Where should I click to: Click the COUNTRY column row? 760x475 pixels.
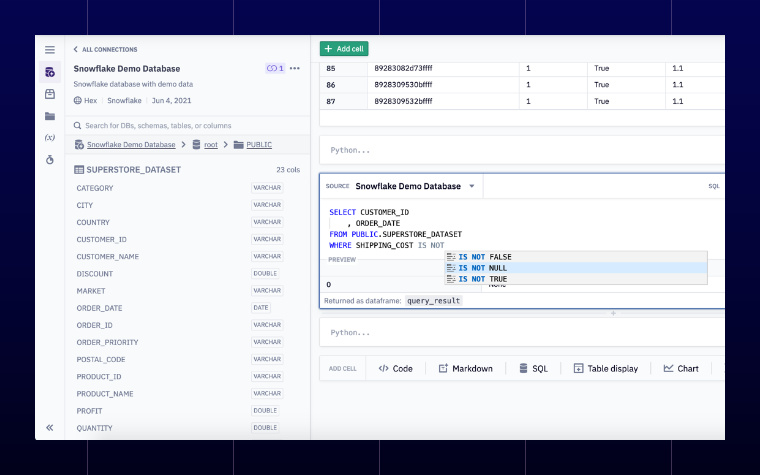point(187,222)
